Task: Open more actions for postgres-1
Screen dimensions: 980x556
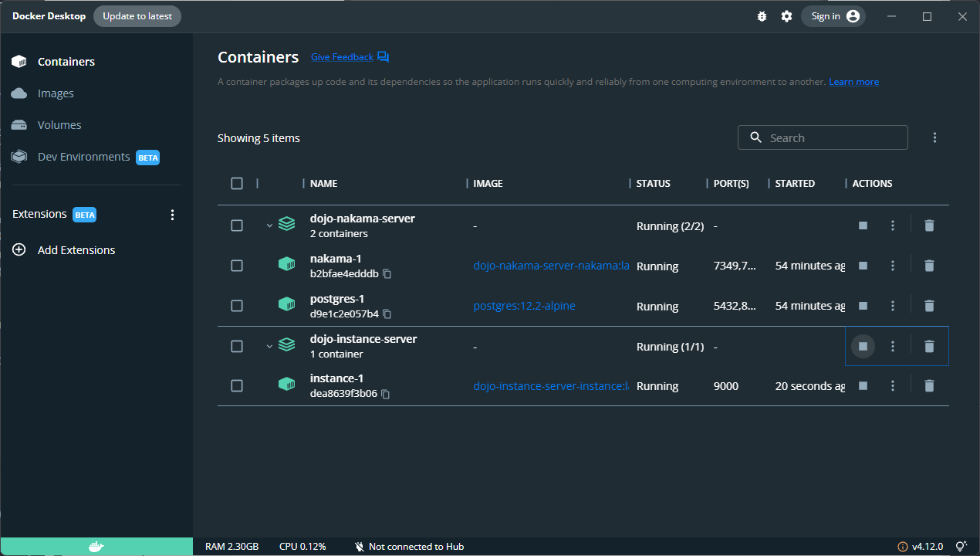Action: (x=893, y=306)
